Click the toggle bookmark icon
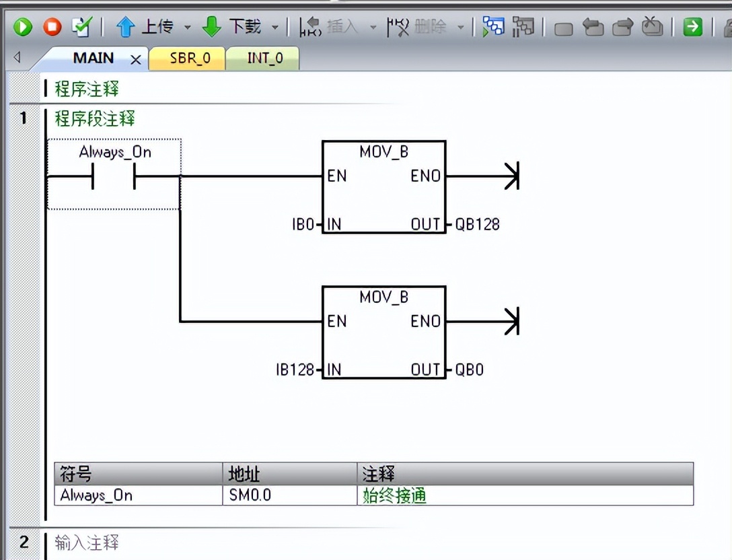 pyautogui.click(x=563, y=29)
